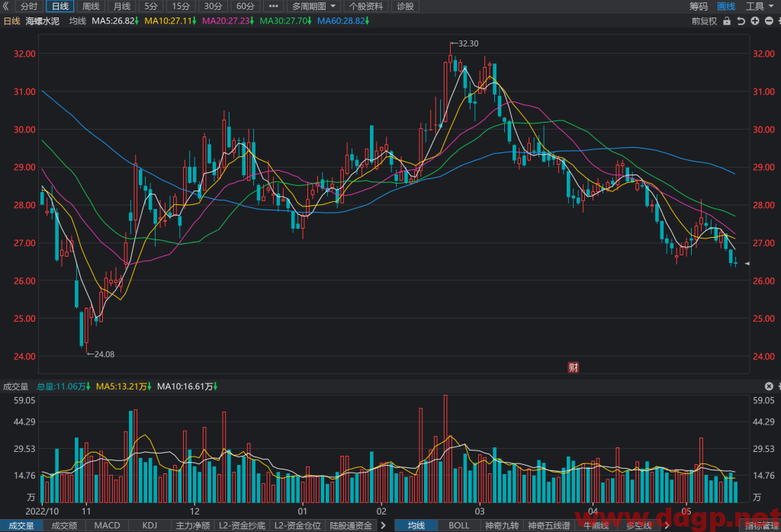This screenshot has width=781, height=532.
Task: Click volume MA10:16.61万 label
Action: (x=188, y=386)
